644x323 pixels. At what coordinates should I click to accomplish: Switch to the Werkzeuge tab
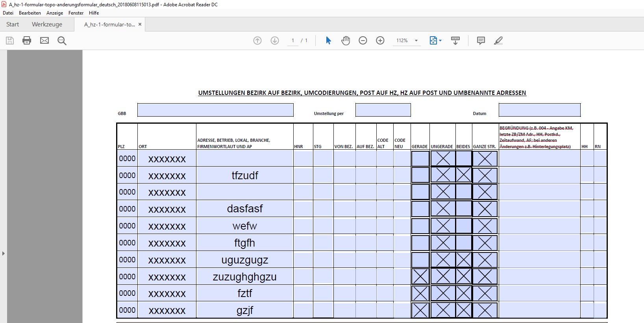47,24
